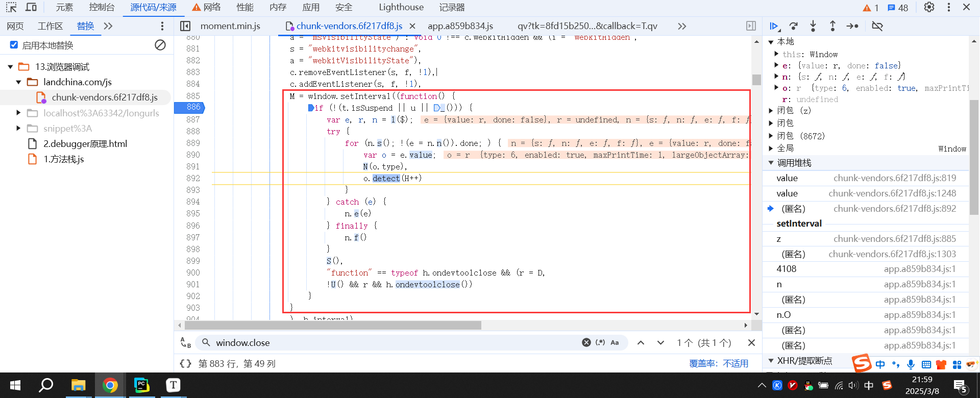Open the navigator pane three-dot menu
Viewport: 980px width, 398px height.
point(162,26)
